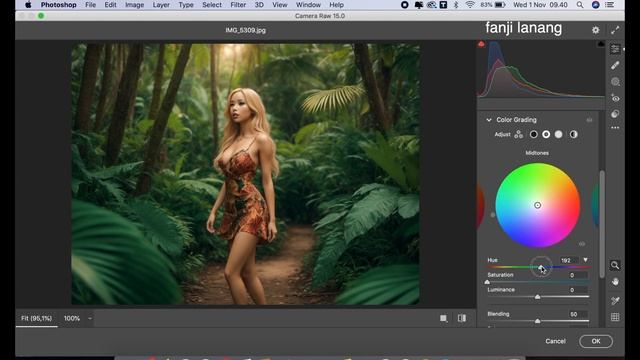Click the panel vertical scrollbar

pyautogui.click(x=602, y=224)
